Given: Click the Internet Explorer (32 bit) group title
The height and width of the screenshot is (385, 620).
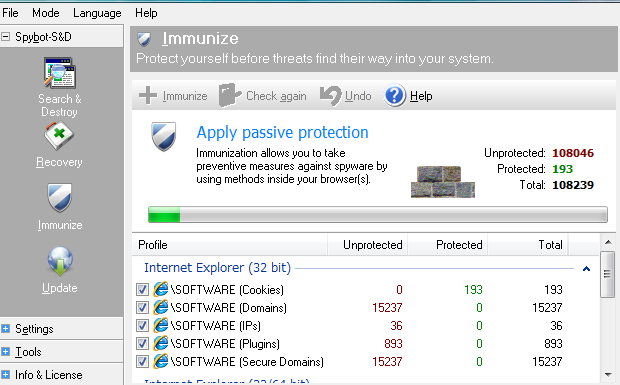Looking at the screenshot, I should point(217,268).
